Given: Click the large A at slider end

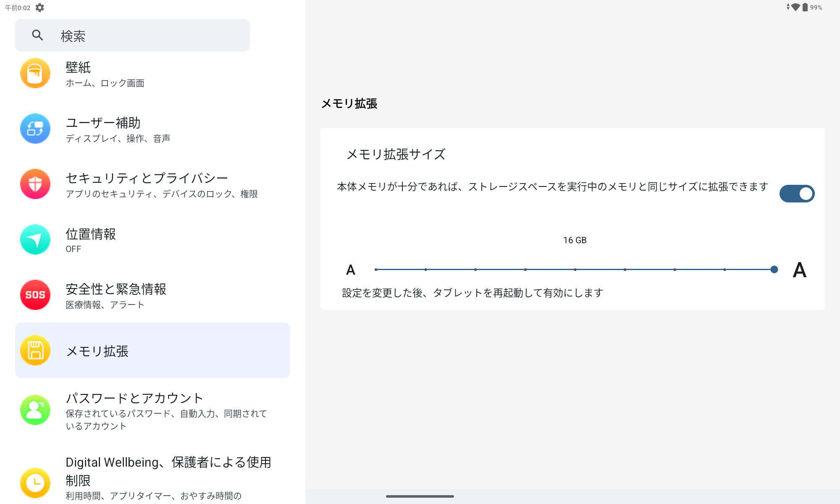Looking at the screenshot, I should (x=799, y=270).
